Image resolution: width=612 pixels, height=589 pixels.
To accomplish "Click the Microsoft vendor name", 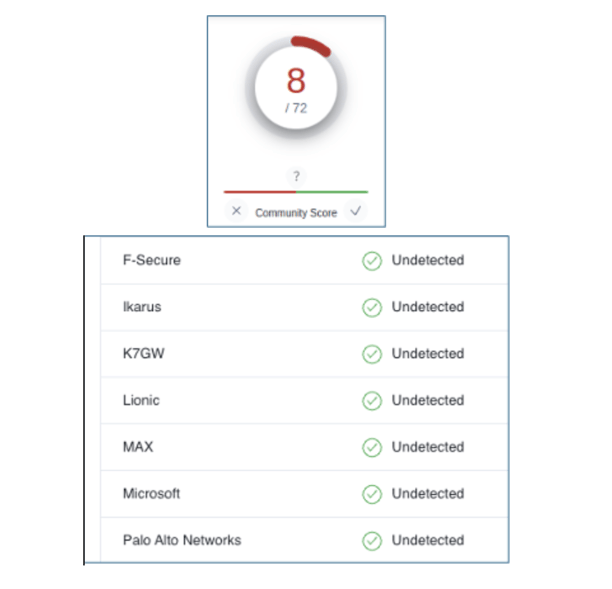I will point(152,493).
